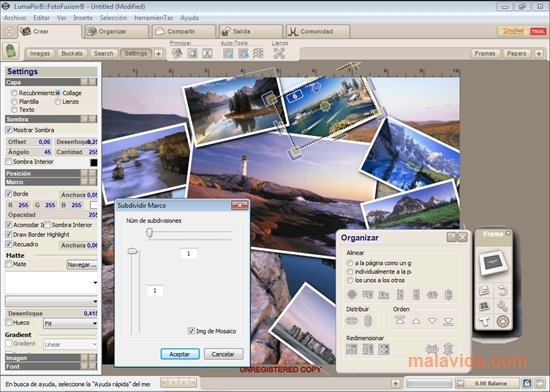Viewport: 550px width, 392px height.
Task: Select 'los unos a los otros' radio option
Action: 350,280
